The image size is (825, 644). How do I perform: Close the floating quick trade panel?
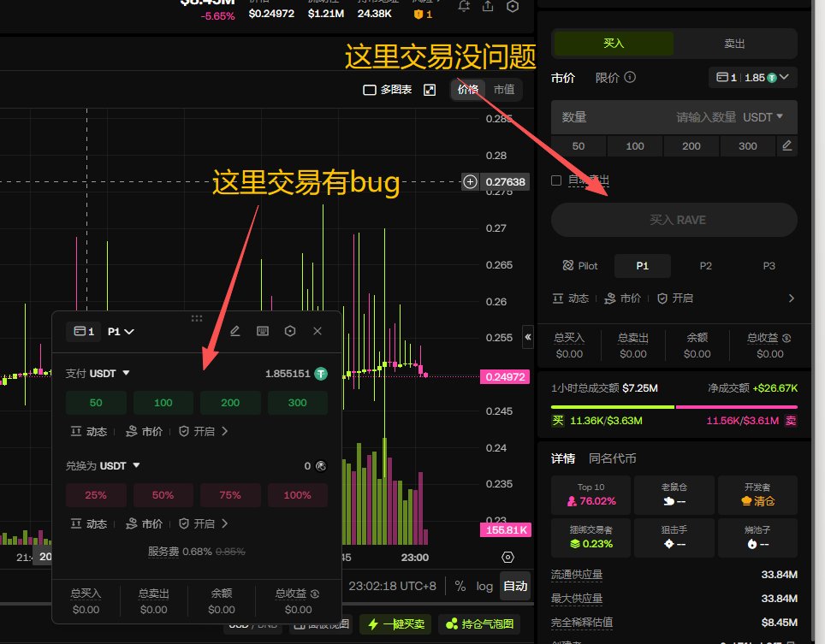pos(318,331)
